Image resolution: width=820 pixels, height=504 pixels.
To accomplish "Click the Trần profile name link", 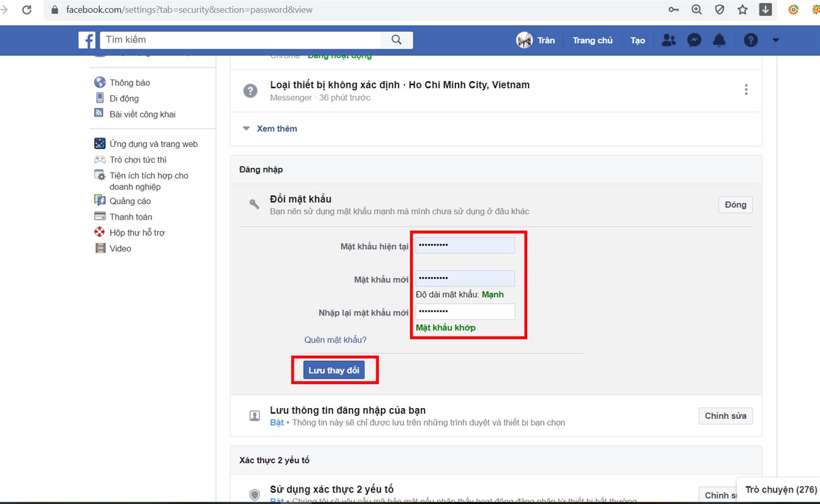I will point(546,40).
